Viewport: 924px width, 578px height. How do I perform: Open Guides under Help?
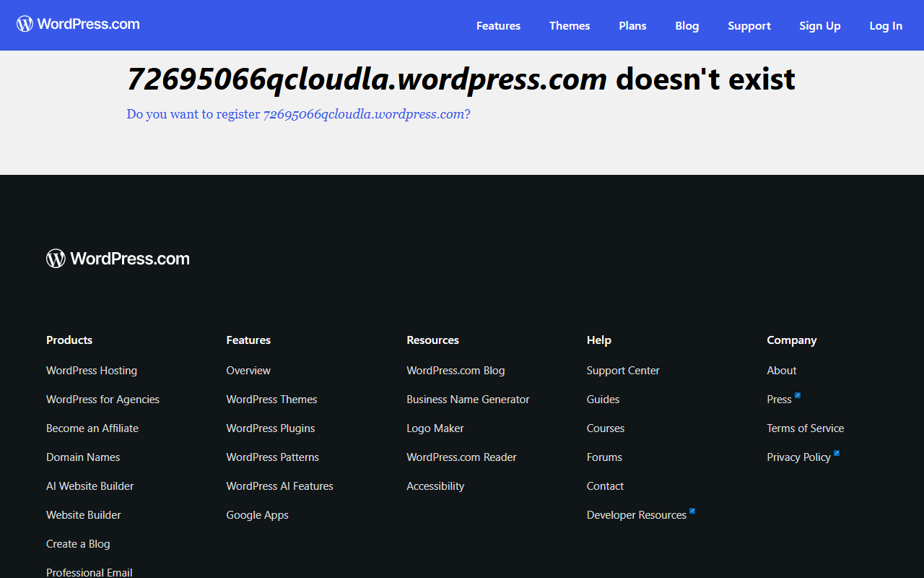603,400
